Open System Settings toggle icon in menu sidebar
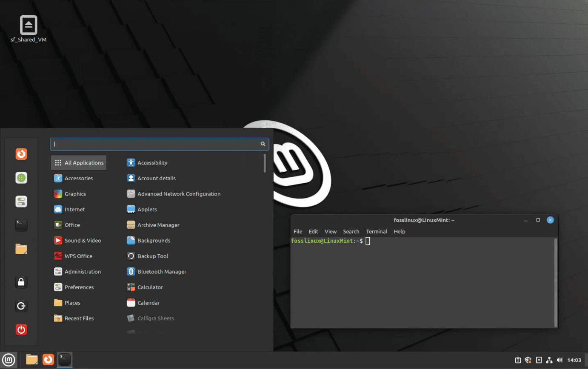Screen dimensions: 588x369 [x=21, y=202]
